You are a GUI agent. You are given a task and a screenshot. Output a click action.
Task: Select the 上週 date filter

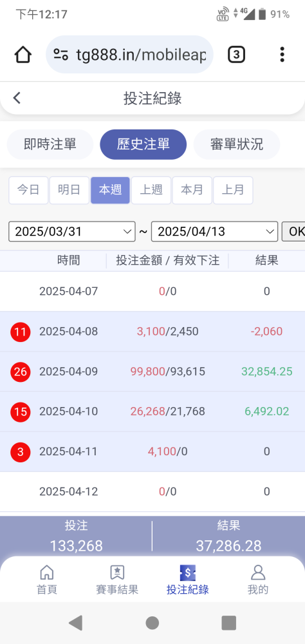(151, 190)
